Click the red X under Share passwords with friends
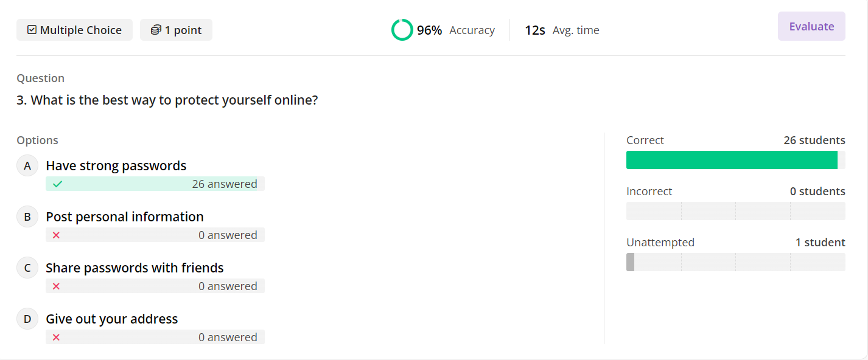 click(x=56, y=286)
